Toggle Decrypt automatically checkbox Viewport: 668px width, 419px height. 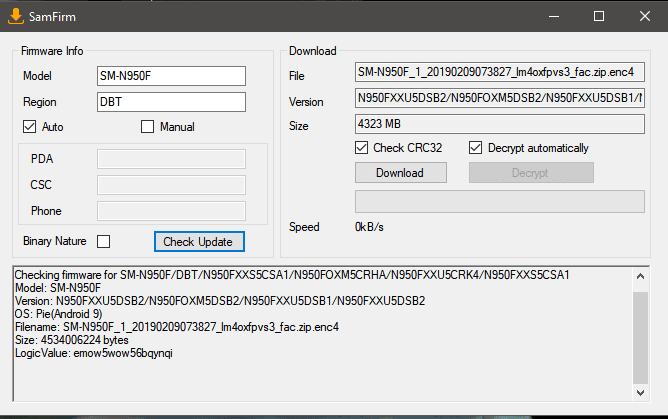475,148
